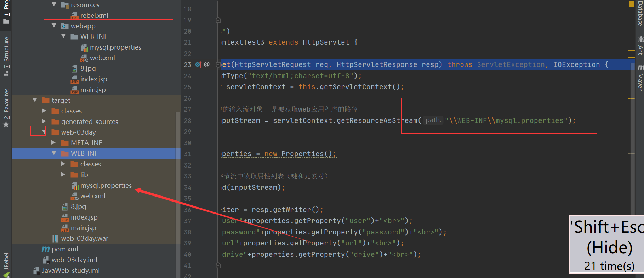This screenshot has width=644, height=278.
Task: Click the resources folder icon
Action: 65,5
